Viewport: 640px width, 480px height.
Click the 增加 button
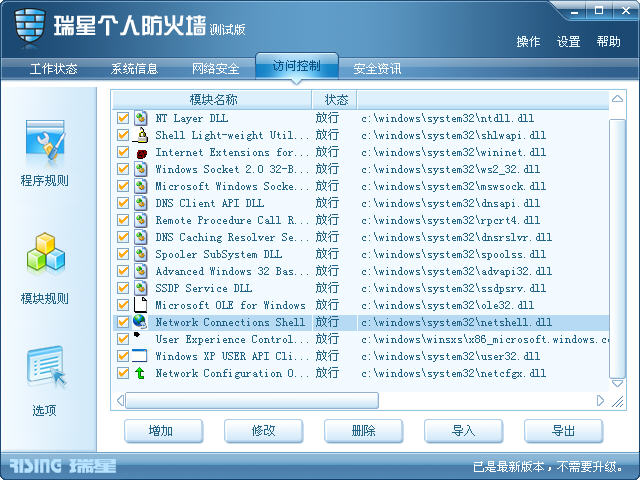click(163, 431)
